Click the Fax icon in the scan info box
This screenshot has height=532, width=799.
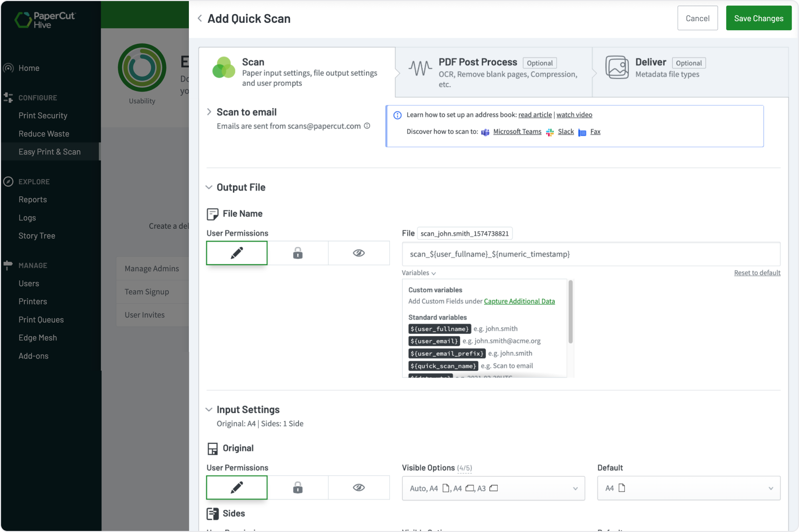pyautogui.click(x=582, y=132)
